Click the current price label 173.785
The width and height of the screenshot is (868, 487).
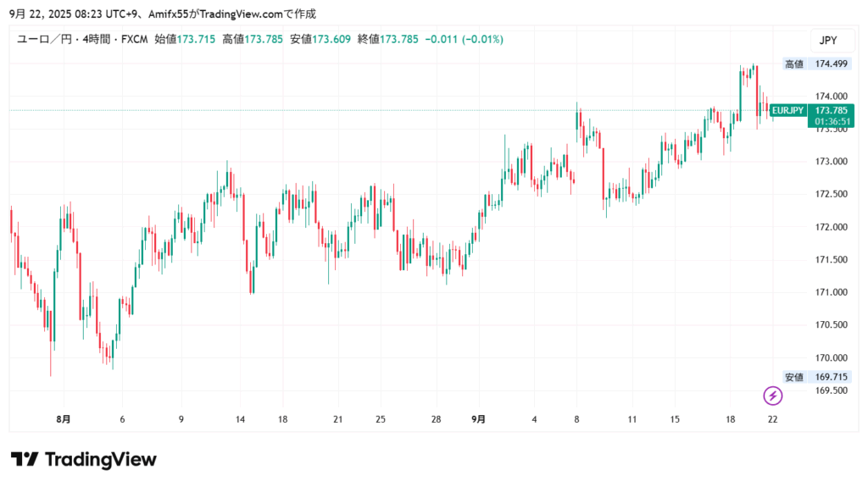[831, 110]
